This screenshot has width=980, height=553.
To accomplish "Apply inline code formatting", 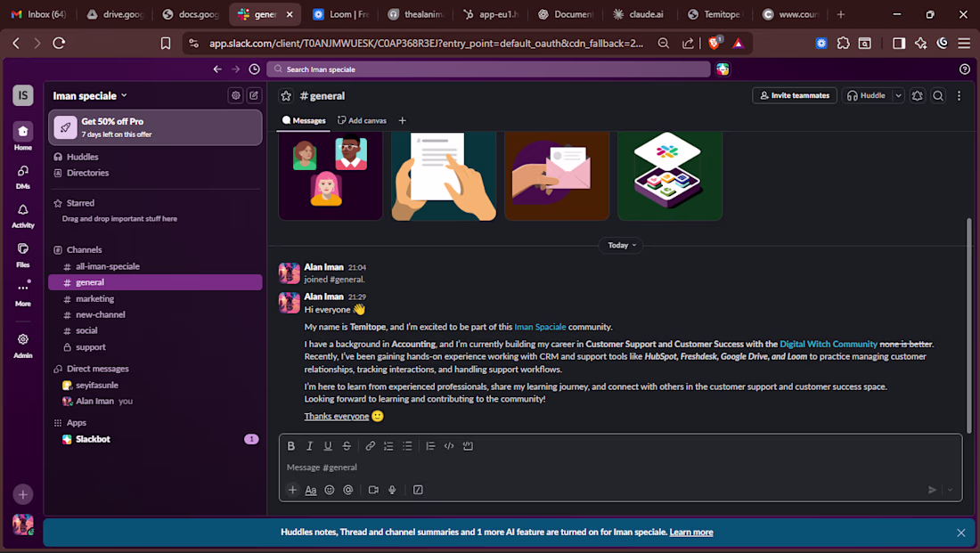I will [x=449, y=446].
